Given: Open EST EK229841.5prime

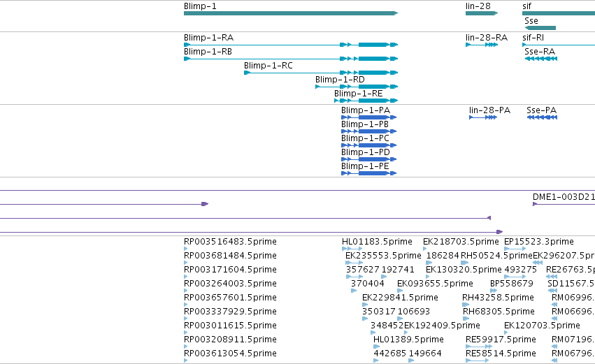Looking at the screenshot, I should tap(400, 298).
